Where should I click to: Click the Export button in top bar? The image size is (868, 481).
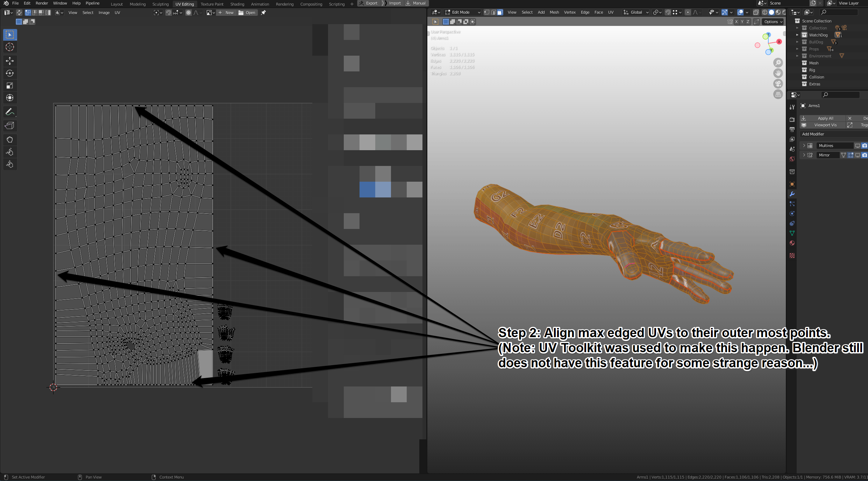369,3
